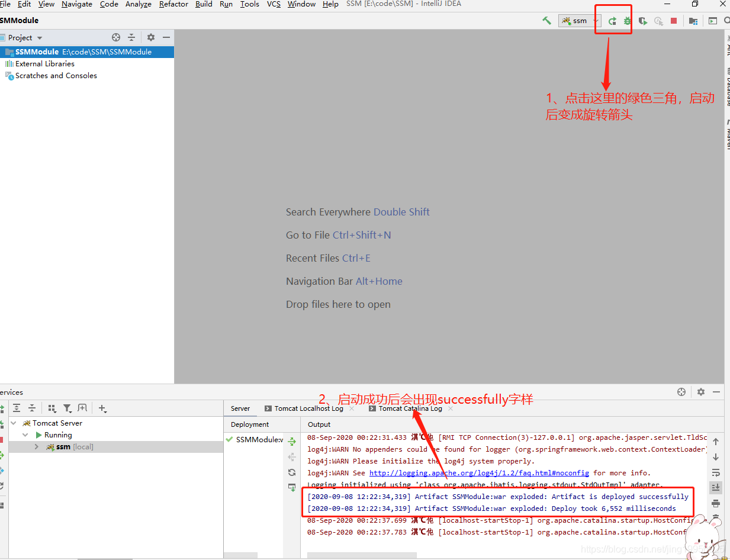Click the green Rerun ssm arrow
The height and width of the screenshot is (560, 730).
pyautogui.click(x=612, y=21)
